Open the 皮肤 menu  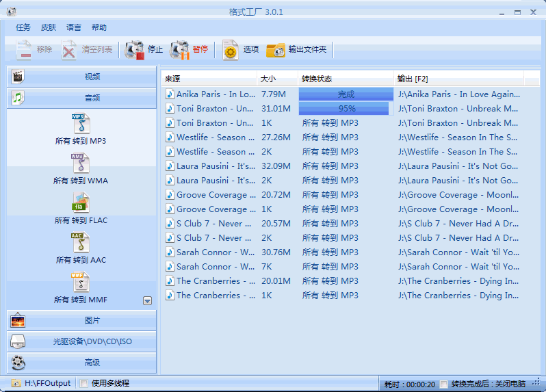click(49, 27)
